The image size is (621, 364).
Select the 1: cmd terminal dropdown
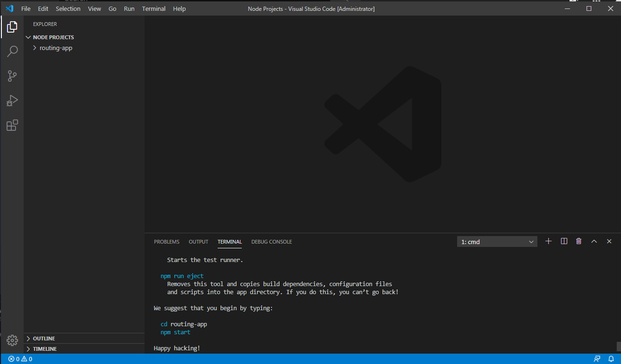click(497, 242)
